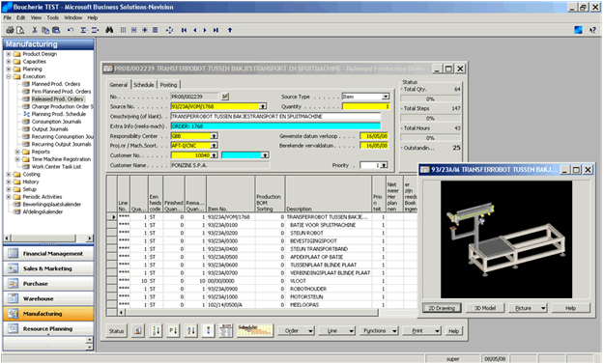Open the Sales & Marketing pane button

tap(48, 268)
